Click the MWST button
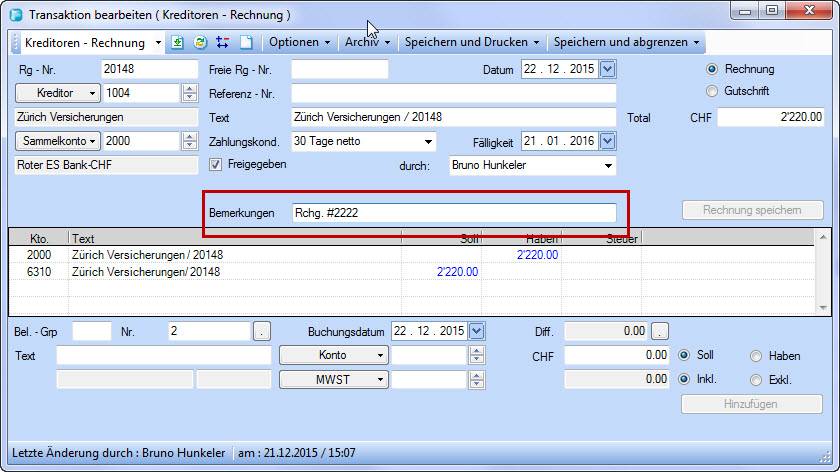The height and width of the screenshot is (472, 840). 333,379
